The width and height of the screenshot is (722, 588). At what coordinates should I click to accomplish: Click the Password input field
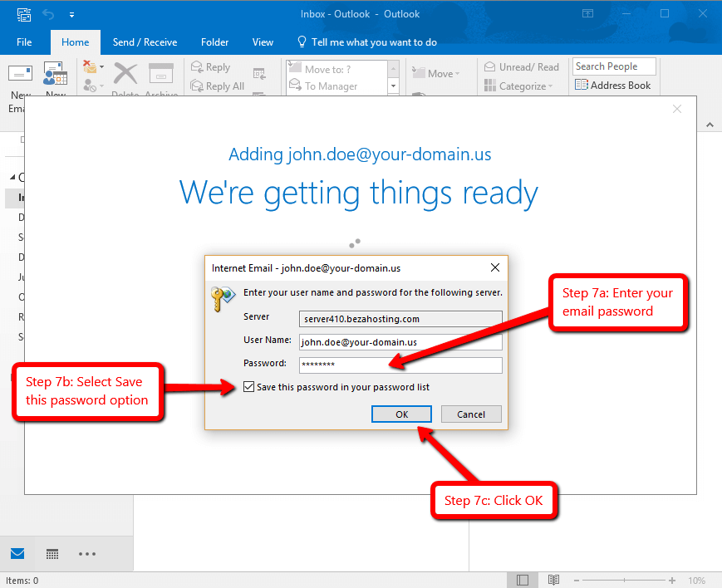tap(400, 365)
